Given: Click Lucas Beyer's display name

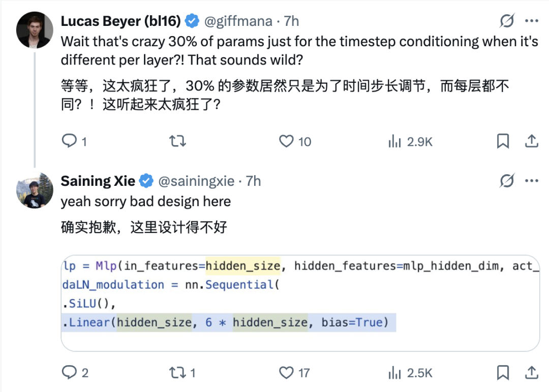Looking at the screenshot, I should pos(120,21).
